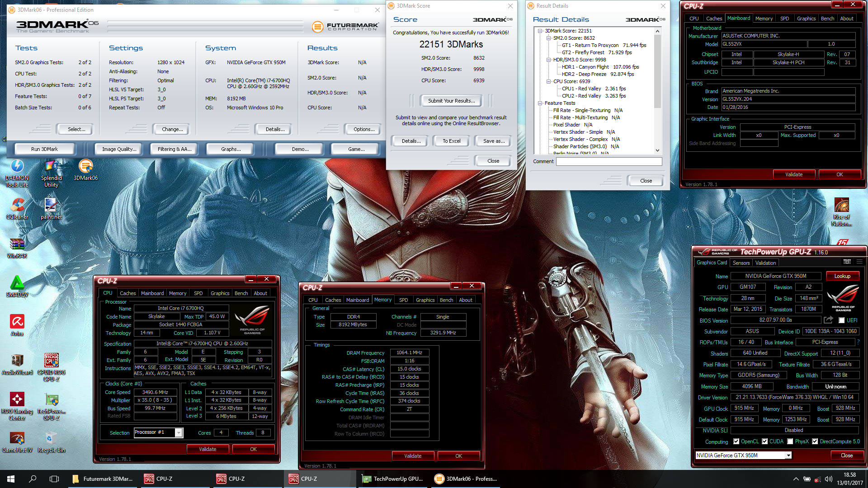Click Image Quality button in 3DMark06
This screenshot has height=488, width=868.
(119, 149)
